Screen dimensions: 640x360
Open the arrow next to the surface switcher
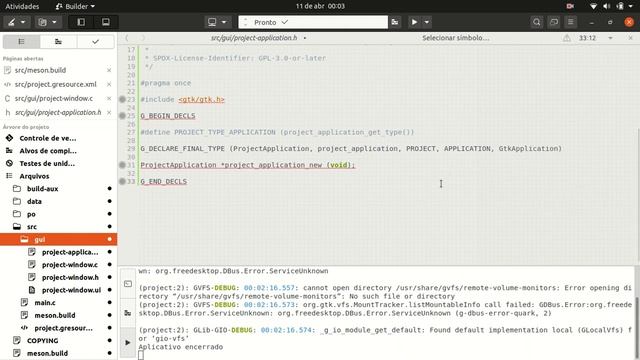point(23,22)
